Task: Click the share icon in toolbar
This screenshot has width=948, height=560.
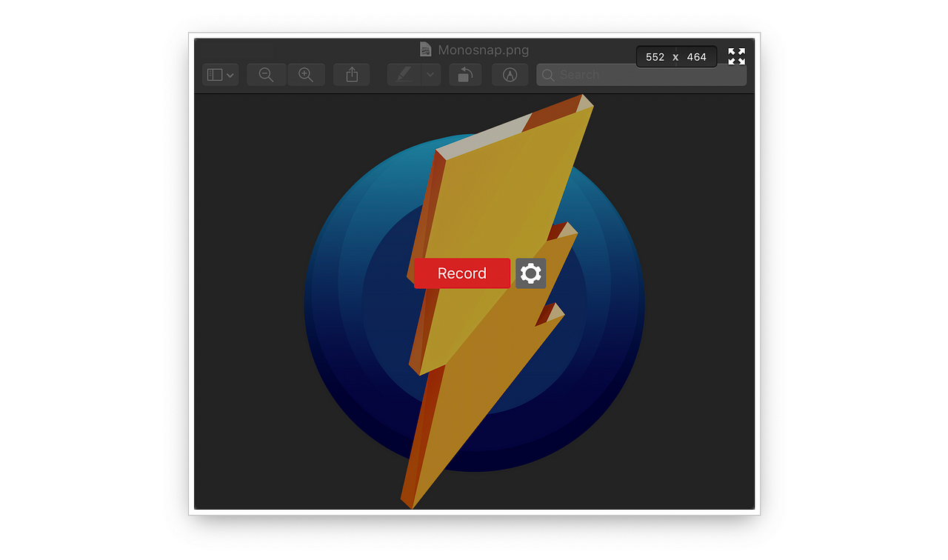Action: [352, 75]
